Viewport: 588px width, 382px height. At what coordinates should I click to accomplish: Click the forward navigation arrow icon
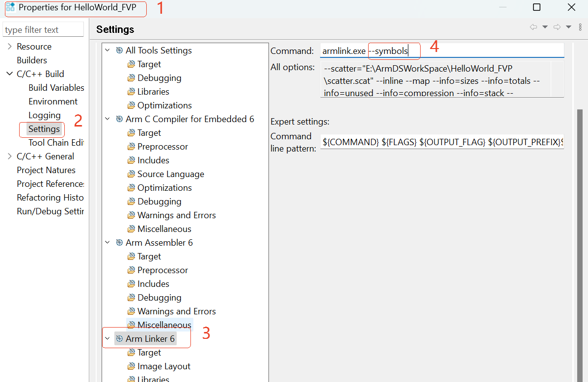click(557, 27)
